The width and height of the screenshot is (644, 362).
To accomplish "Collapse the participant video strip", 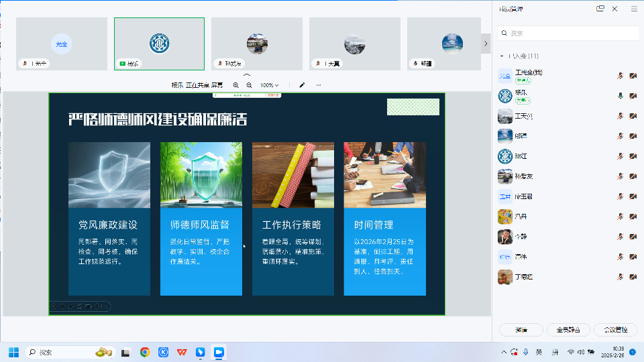I will (246, 75).
